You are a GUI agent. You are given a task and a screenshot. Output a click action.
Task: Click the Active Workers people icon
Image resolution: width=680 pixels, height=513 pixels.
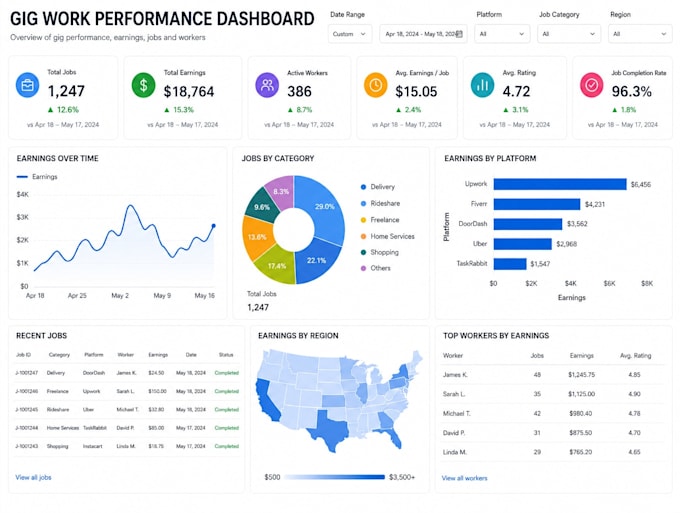(267, 85)
